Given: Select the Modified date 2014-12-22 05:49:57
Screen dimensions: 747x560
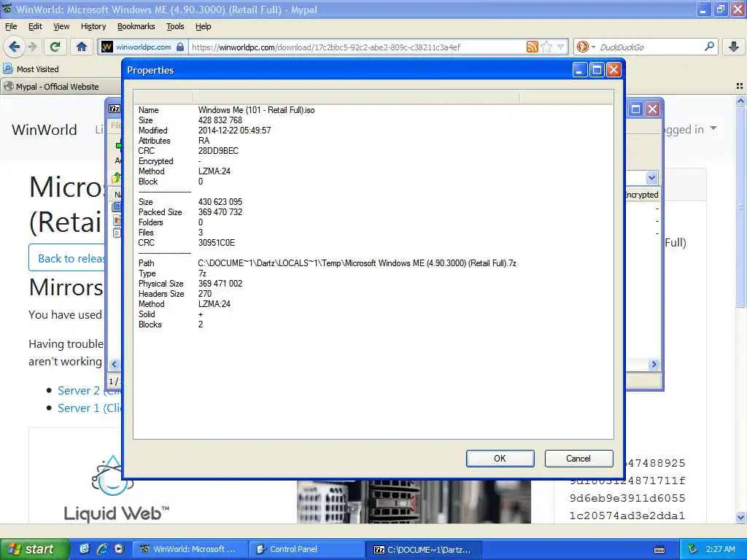Looking at the screenshot, I should 234,131.
